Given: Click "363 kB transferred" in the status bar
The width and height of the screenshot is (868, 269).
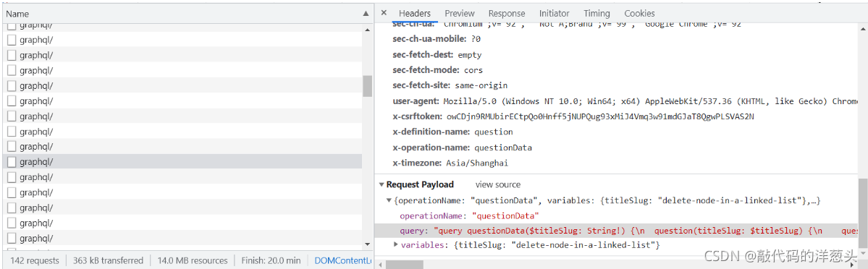Looking at the screenshot, I should coord(108,261).
